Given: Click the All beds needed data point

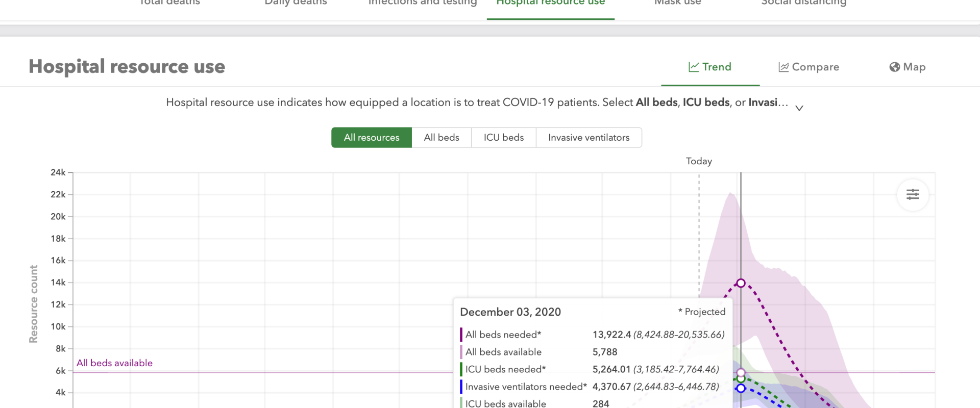Looking at the screenshot, I should coord(741,283).
